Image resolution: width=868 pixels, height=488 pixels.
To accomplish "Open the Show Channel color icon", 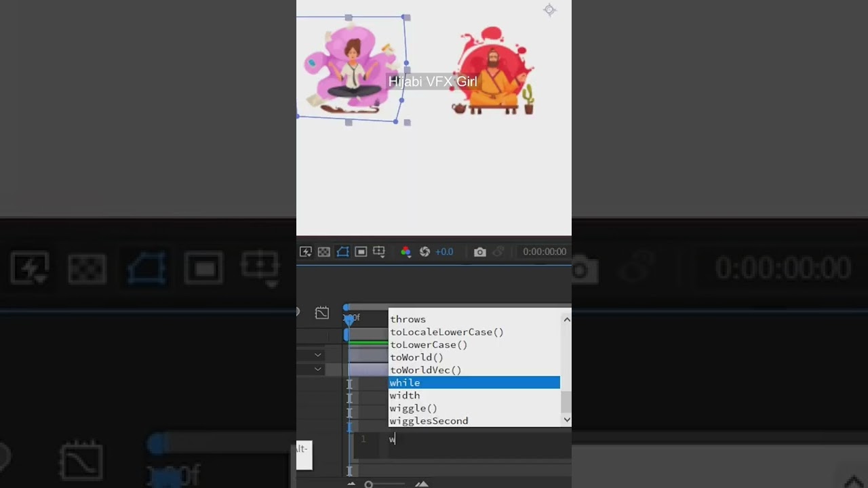I will click(406, 251).
